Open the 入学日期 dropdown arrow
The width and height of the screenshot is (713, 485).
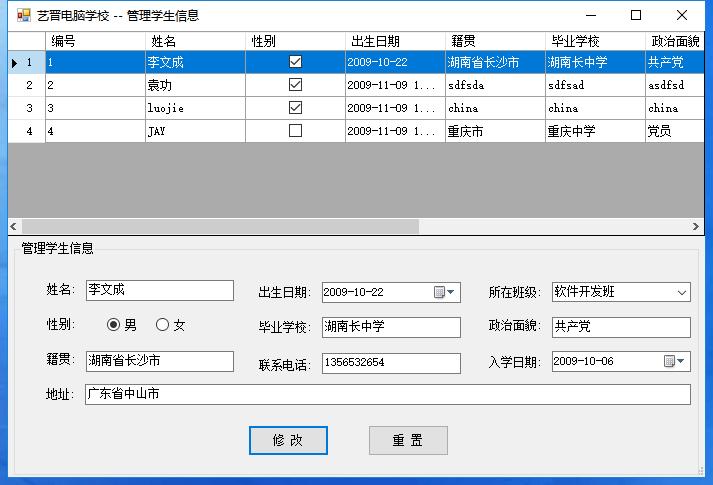(681, 361)
